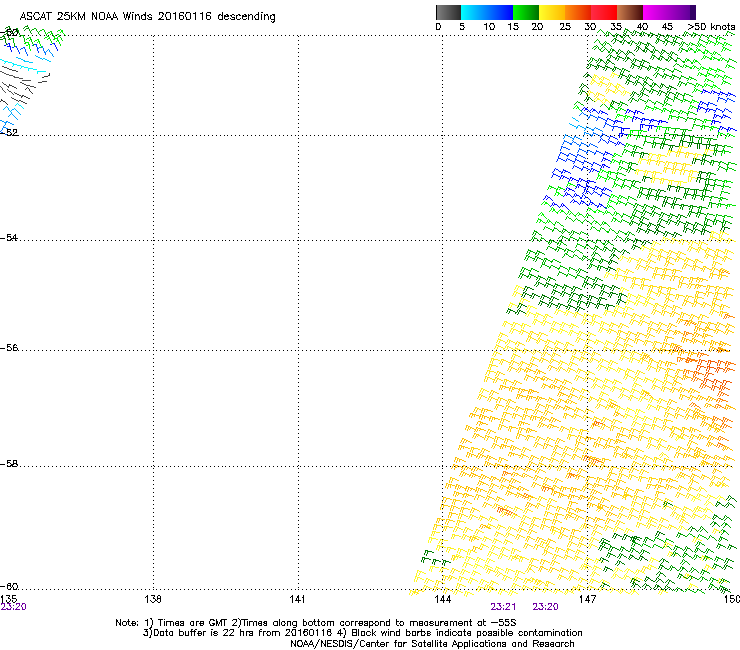740x650 pixels.
Task: Click the NOAA/NESDIS credit line
Action: 432,644
